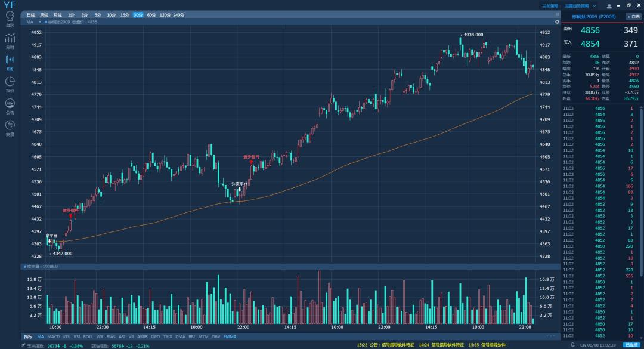Click the 指标 indicator label
The width and height of the screenshot is (644, 349).
[28, 336]
